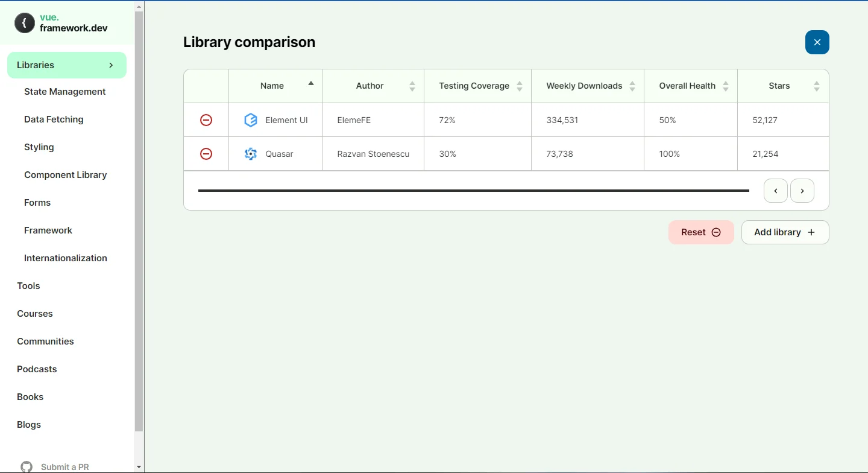
Task: Click the table's horizontal scroll bar
Action: [x=474, y=191]
